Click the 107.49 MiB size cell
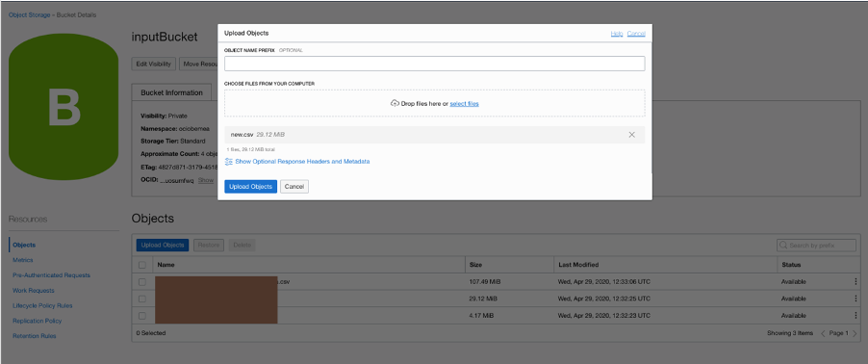The height and width of the screenshot is (364, 868). click(x=485, y=282)
